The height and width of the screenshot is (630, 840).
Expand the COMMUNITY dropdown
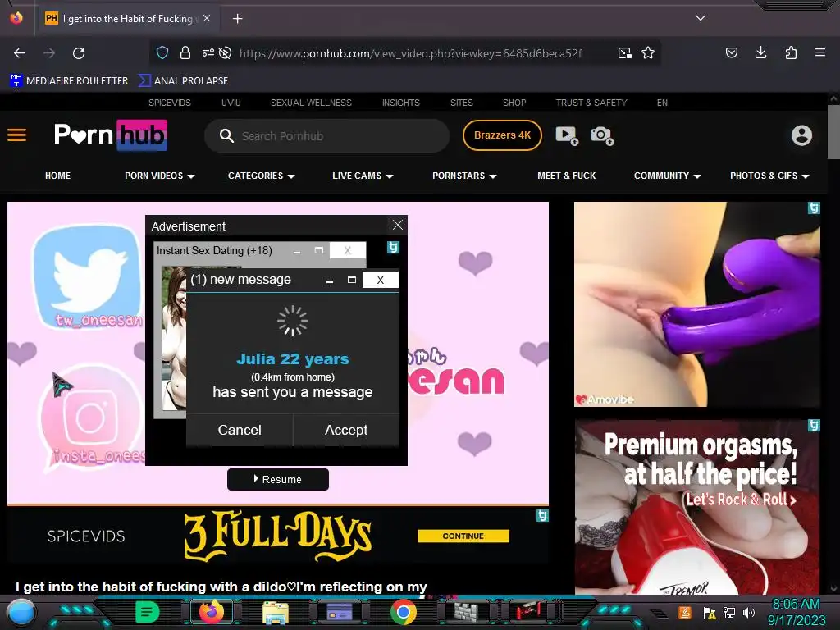pos(667,176)
